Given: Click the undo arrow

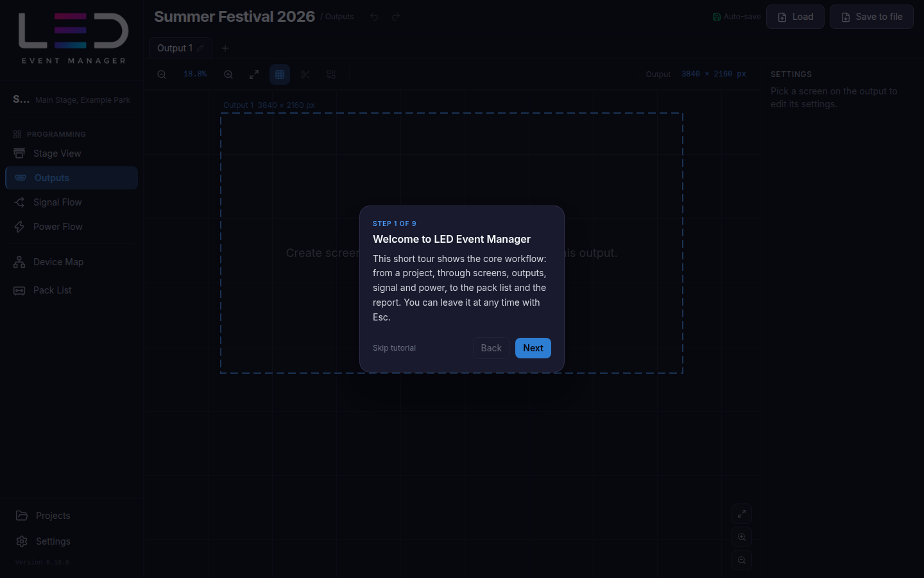Looking at the screenshot, I should click(x=374, y=17).
